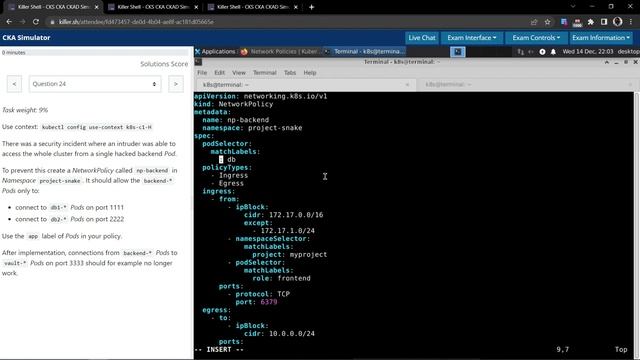This screenshot has width=640, height=360.
Task: Click the 'cidr: 172.17.0.0/16' line
Action: coord(283,215)
